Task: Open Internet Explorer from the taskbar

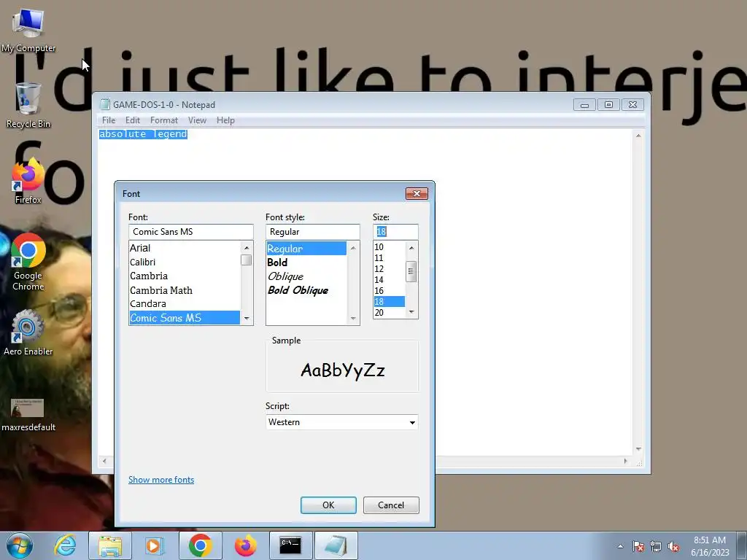Action: point(65,545)
